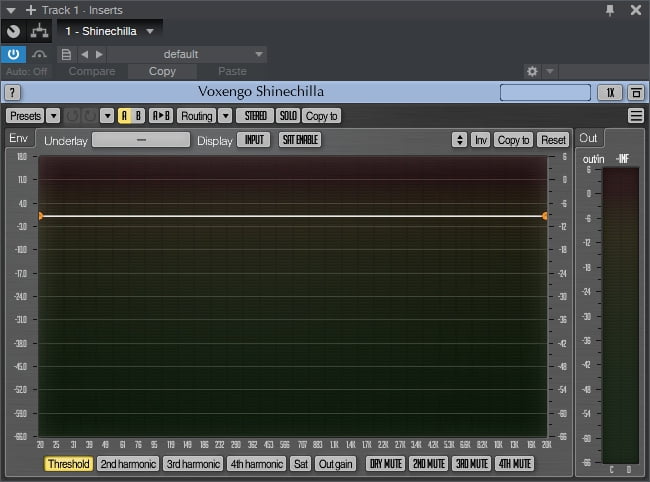650x482 pixels.
Task: Click the Inv button
Action: coord(480,140)
